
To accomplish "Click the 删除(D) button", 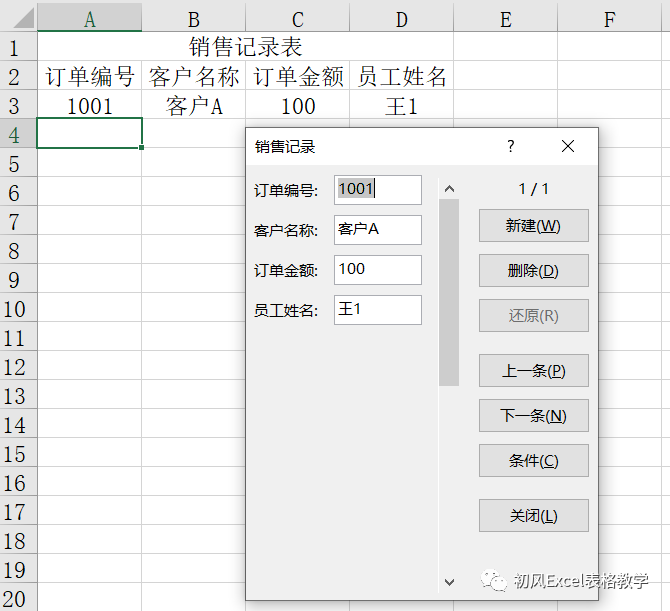I will pos(533,270).
